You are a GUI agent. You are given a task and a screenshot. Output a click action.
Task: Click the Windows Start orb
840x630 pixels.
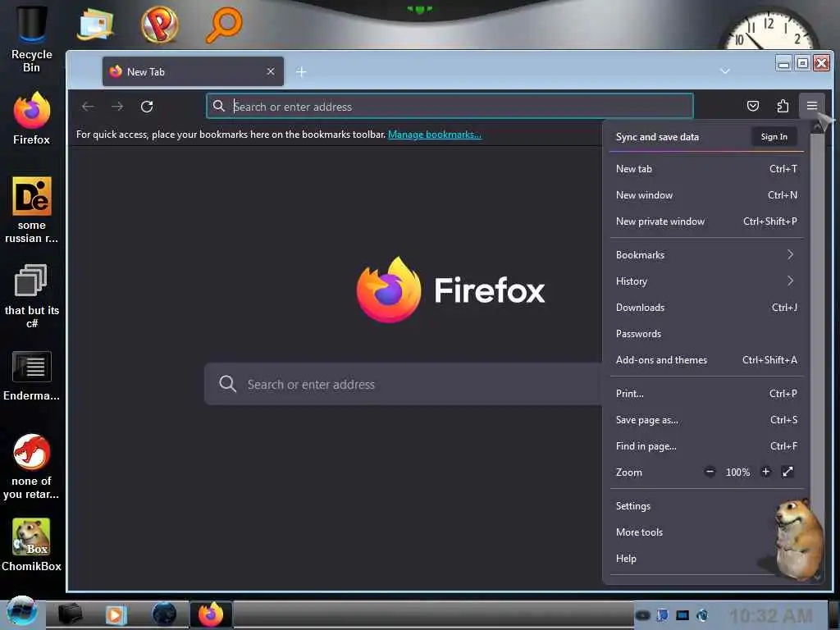click(x=21, y=612)
